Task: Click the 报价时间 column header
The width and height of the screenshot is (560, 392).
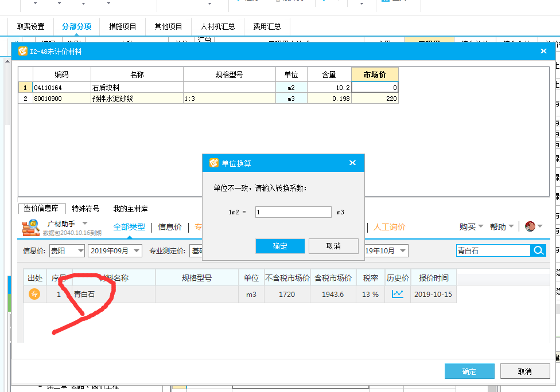Action: pyautogui.click(x=433, y=278)
